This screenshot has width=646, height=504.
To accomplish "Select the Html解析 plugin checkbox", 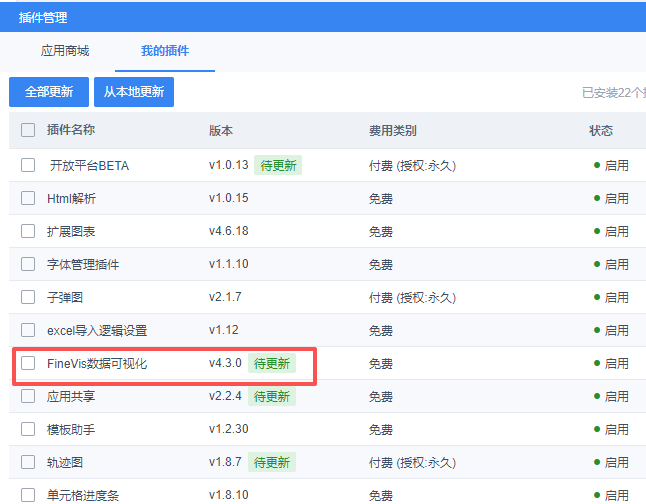I will tap(28, 198).
